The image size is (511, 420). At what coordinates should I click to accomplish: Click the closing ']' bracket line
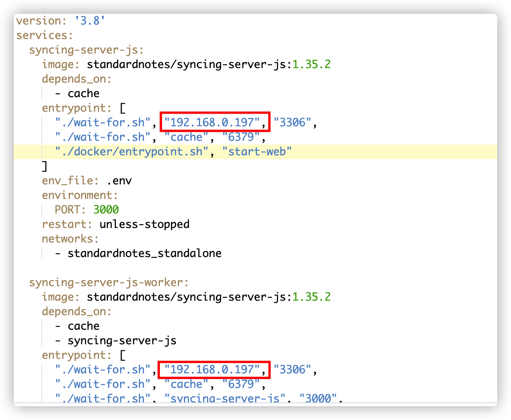pyautogui.click(x=45, y=166)
